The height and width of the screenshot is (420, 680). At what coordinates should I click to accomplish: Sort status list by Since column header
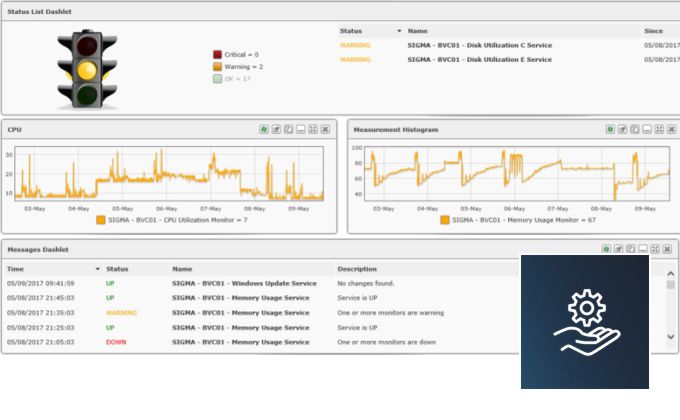pyautogui.click(x=654, y=31)
